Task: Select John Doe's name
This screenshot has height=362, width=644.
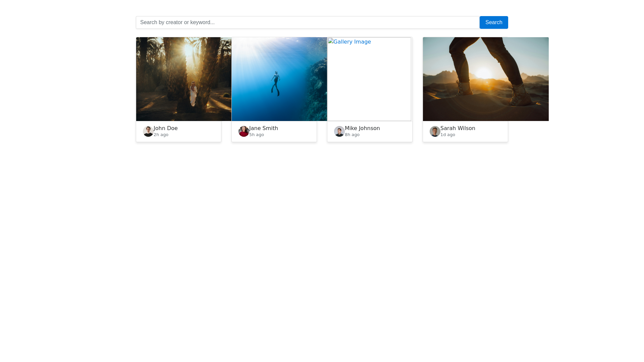Action: coord(165,128)
